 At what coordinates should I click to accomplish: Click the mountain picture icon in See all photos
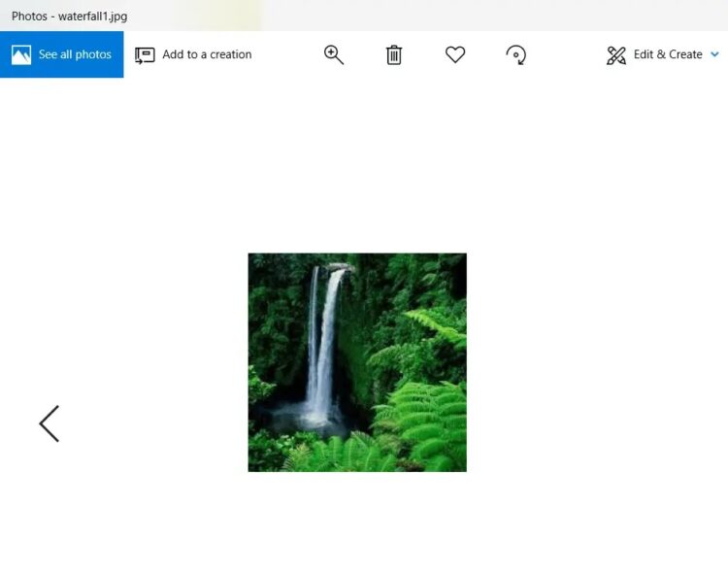pos(21,54)
